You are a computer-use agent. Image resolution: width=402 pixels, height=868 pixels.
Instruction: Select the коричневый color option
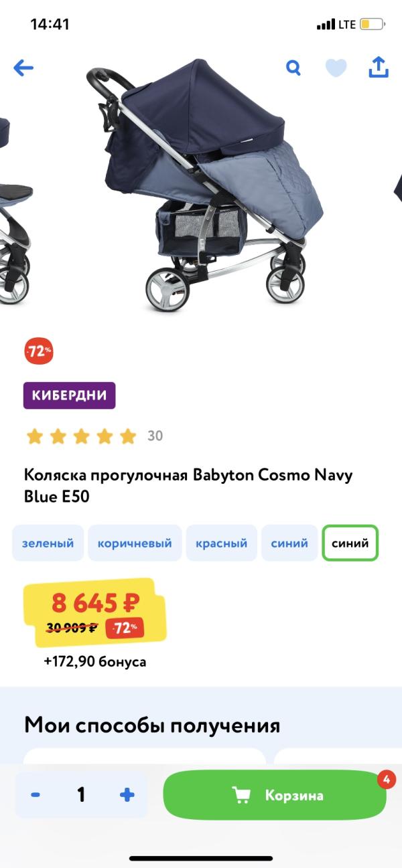coord(135,543)
